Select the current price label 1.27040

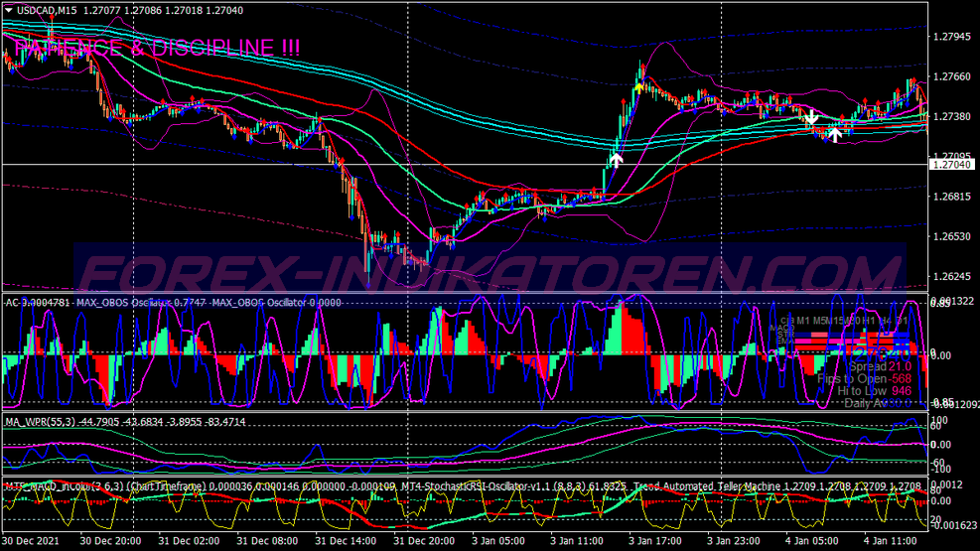click(x=952, y=164)
